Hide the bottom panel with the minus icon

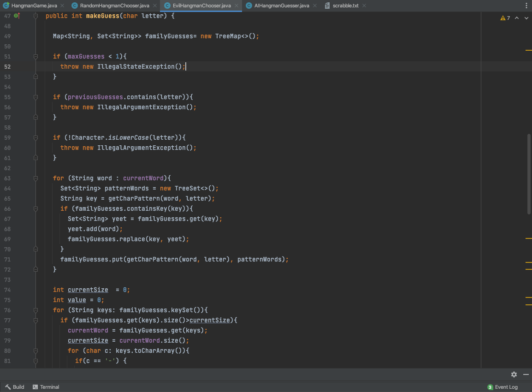click(x=526, y=374)
